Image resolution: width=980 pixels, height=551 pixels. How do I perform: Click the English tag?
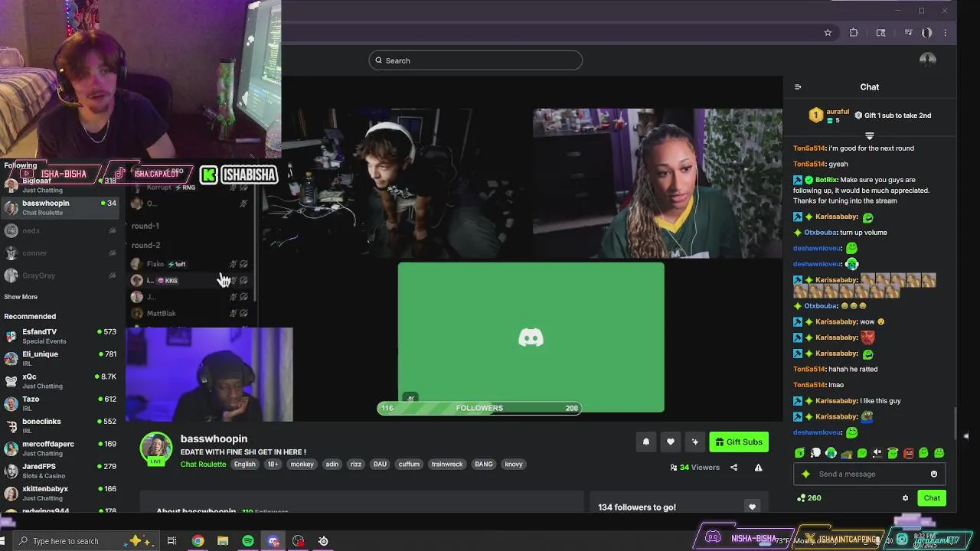point(245,465)
